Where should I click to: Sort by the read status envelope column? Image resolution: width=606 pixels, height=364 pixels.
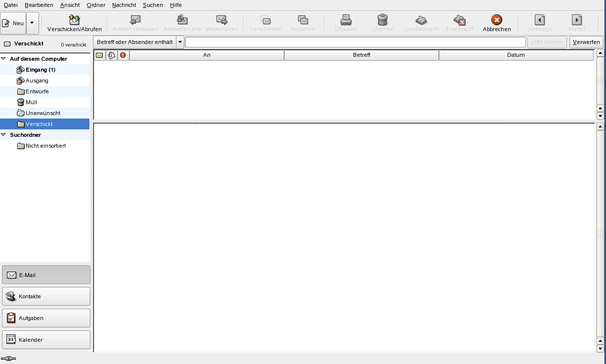99,55
